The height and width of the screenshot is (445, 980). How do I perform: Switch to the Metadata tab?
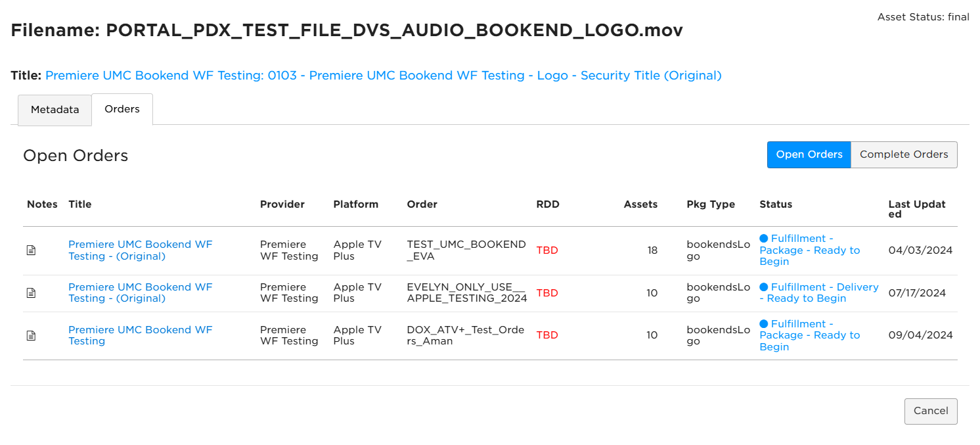[55, 110]
